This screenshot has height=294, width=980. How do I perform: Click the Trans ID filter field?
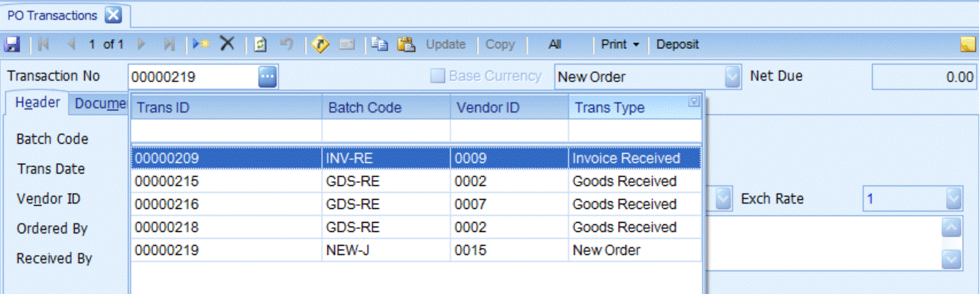[226, 131]
